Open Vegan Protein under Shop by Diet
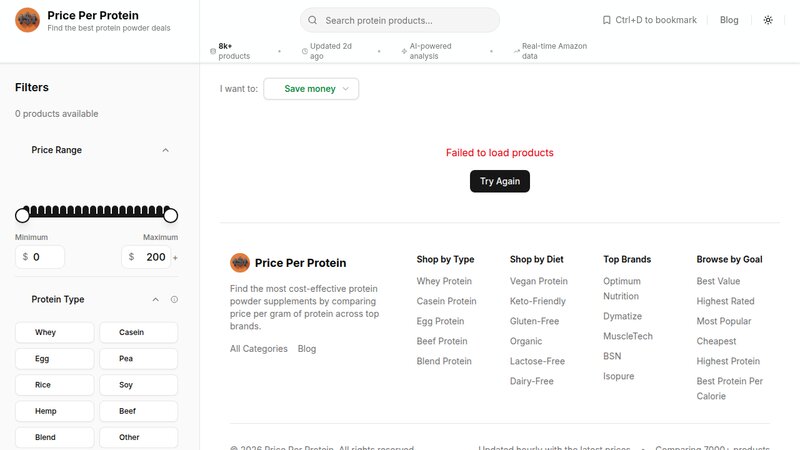 [x=539, y=281]
